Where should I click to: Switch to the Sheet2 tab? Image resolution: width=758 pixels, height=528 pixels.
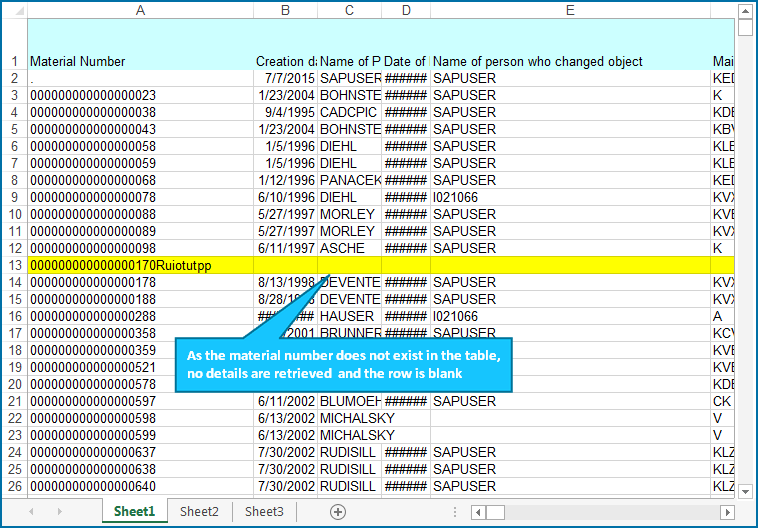coord(199,512)
